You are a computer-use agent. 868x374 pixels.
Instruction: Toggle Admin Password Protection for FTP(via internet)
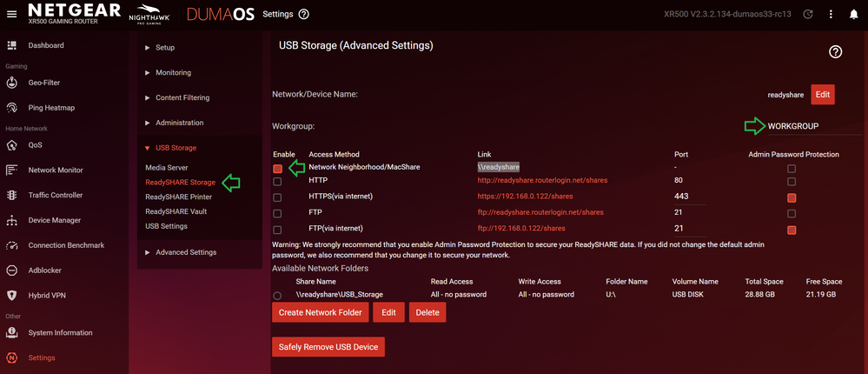(792, 230)
